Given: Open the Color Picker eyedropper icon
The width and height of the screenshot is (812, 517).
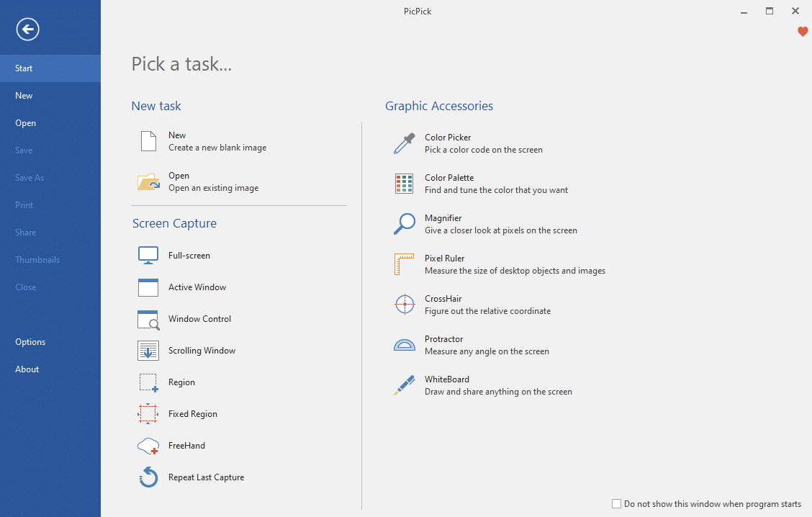Looking at the screenshot, I should 405,143.
